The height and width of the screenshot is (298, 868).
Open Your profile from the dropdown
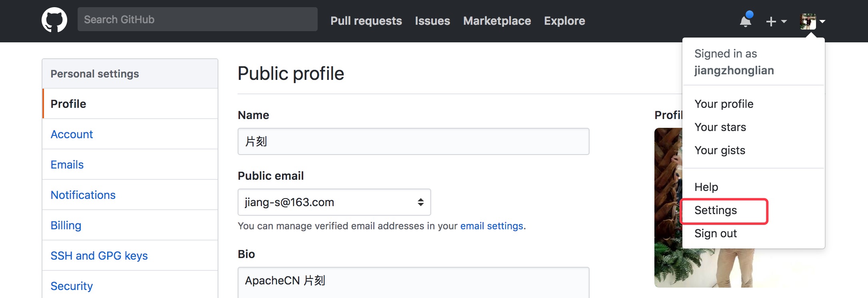click(x=724, y=104)
